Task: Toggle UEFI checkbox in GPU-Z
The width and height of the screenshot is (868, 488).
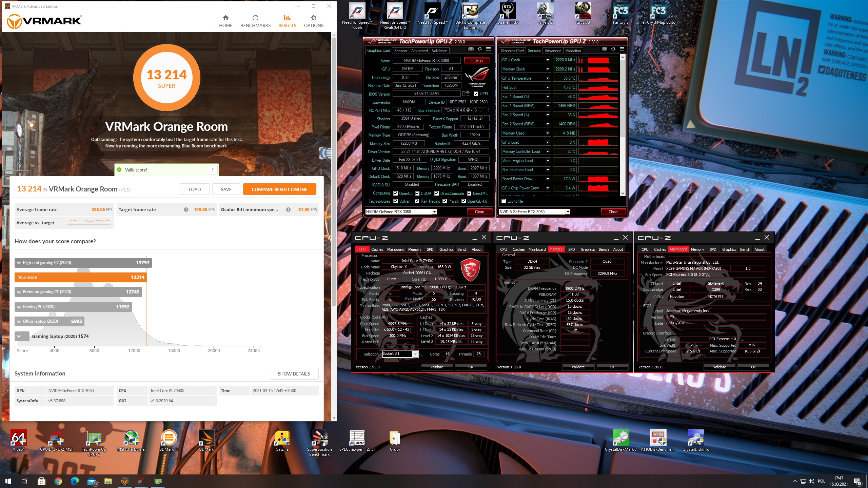Action: 476,94
